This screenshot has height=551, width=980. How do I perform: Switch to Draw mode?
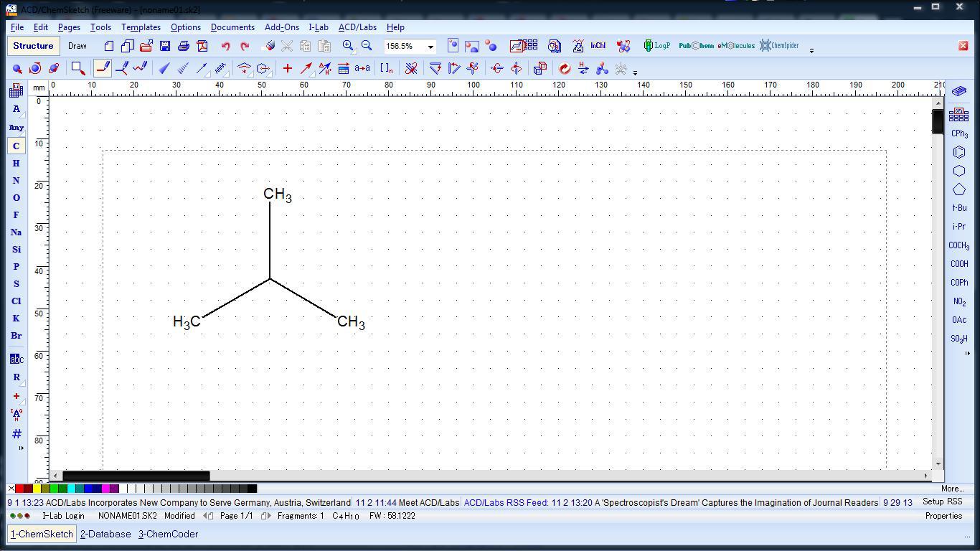click(x=77, y=46)
